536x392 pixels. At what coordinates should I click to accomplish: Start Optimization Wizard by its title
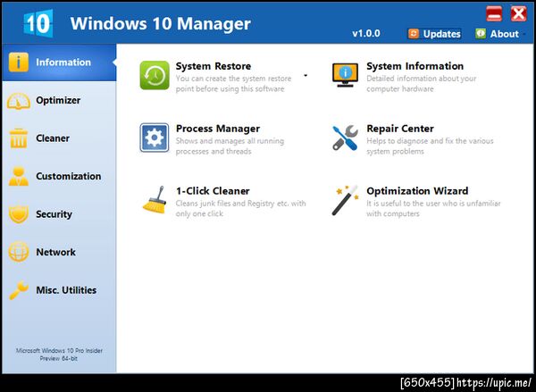(417, 191)
